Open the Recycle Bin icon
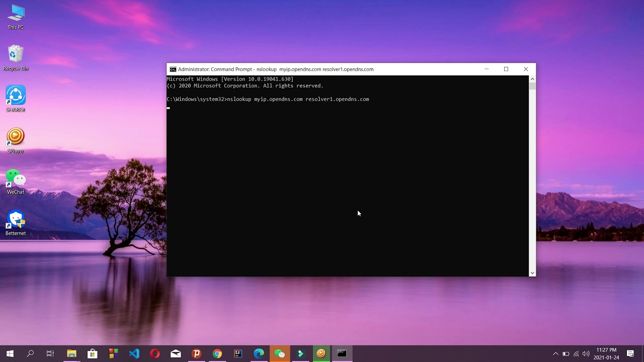644x362 pixels. pyautogui.click(x=16, y=58)
